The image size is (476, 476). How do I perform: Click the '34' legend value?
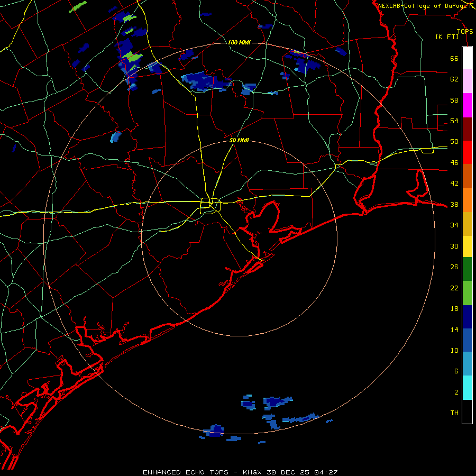click(454, 225)
